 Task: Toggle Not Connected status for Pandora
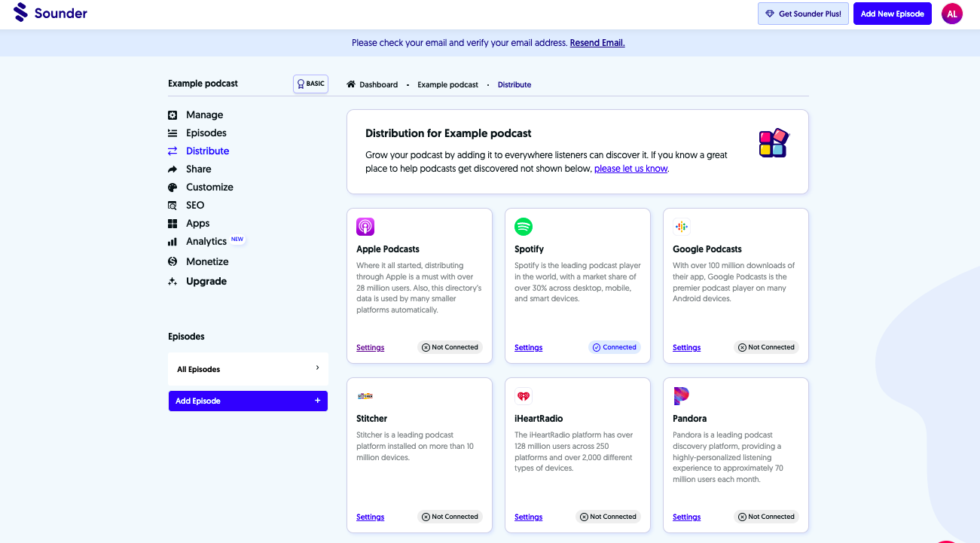click(766, 517)
